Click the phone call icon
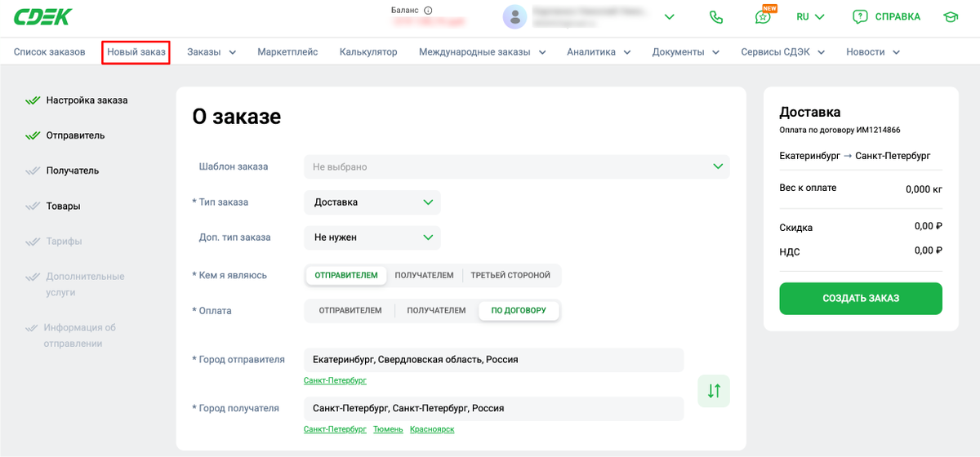 click(x=716, y=16)
